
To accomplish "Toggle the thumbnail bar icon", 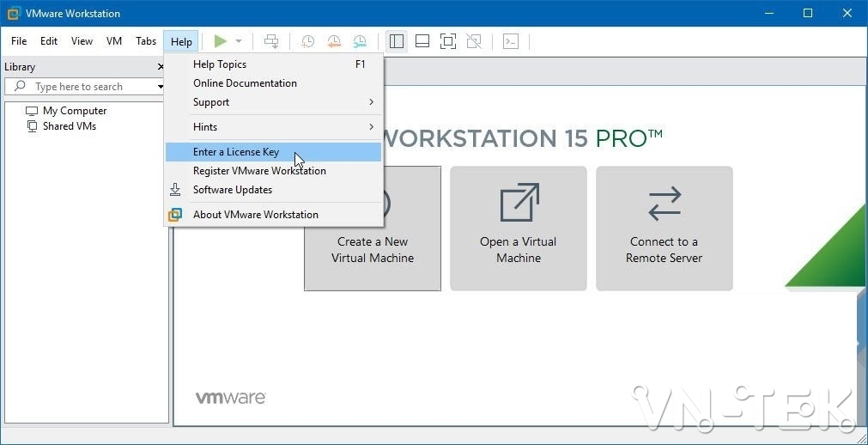I will tap(422, 41).
